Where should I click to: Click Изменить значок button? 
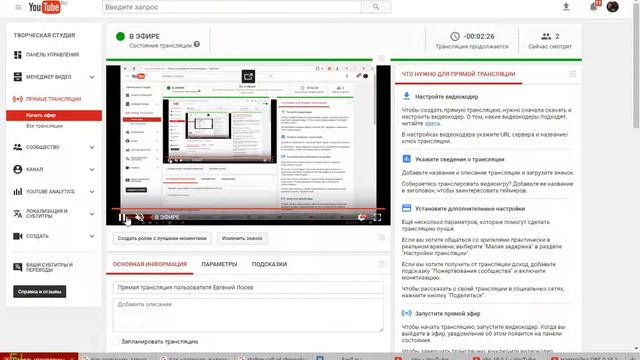coord(242,238)
